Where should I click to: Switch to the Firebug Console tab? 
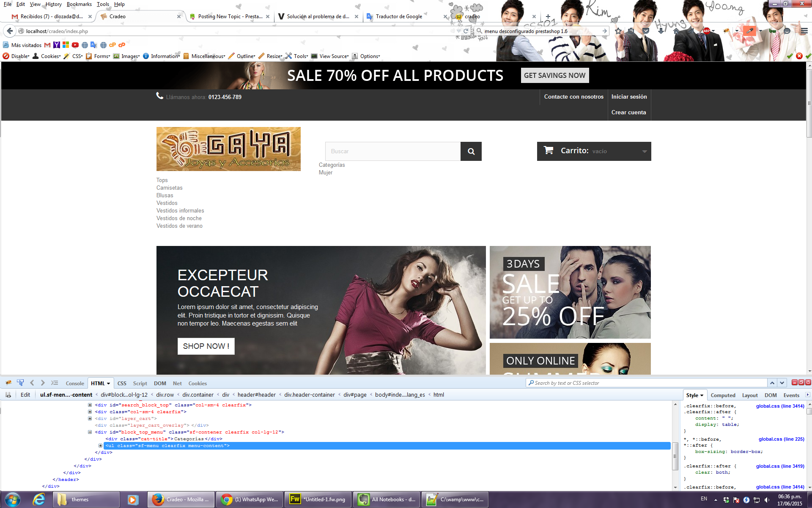coord(75,384)
